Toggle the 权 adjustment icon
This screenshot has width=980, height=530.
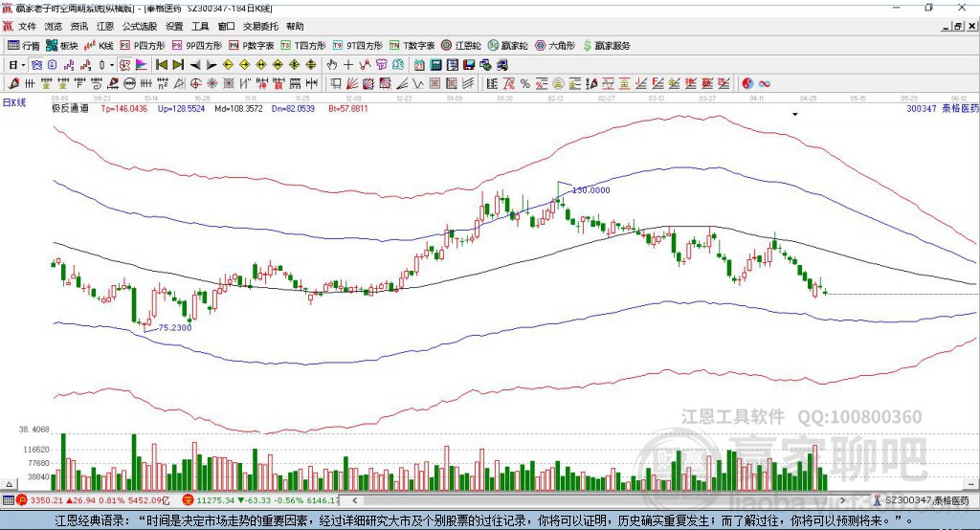click(124, 64)
